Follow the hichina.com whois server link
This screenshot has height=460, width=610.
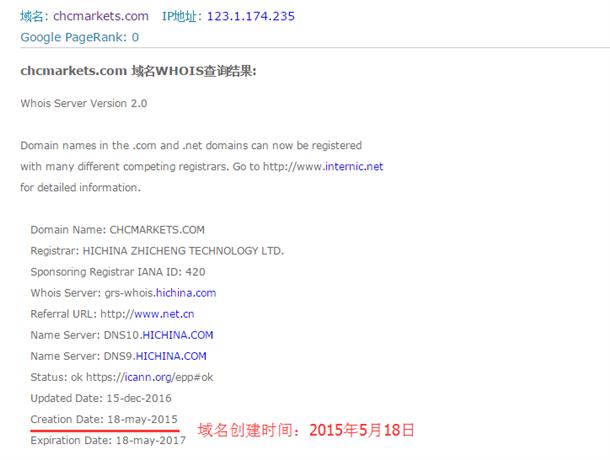[x=186, y=293]
